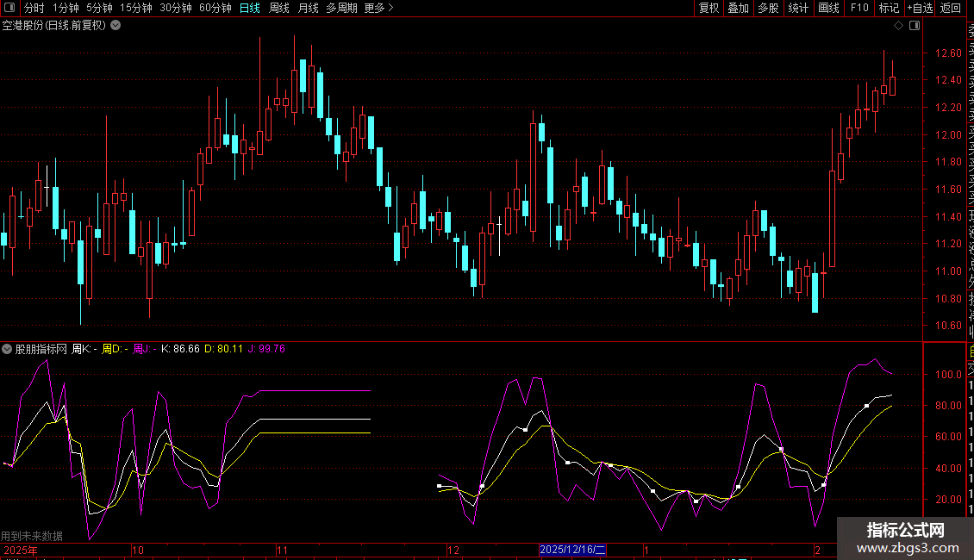This screenshot has height=560, width=974.
Task: Toggle the left sidebar panel icon
Action: coord(10,8)
